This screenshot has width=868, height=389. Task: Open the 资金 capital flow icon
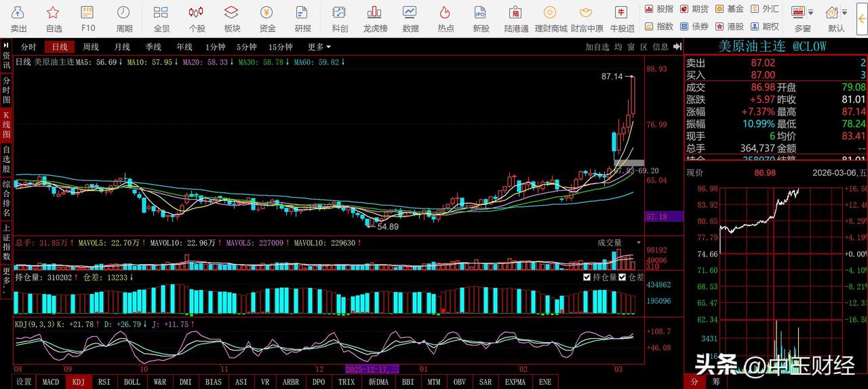267,19
